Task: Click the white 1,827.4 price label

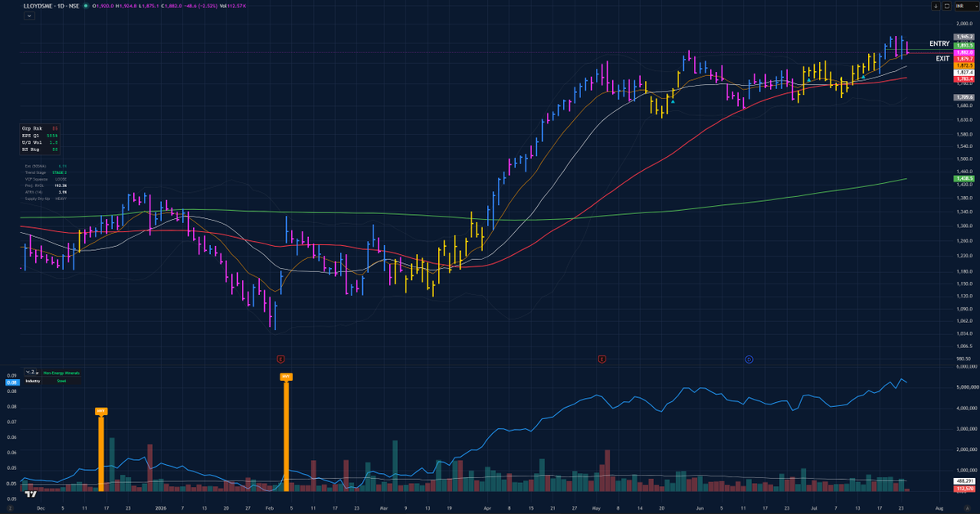Action: (x=964, y=73)
